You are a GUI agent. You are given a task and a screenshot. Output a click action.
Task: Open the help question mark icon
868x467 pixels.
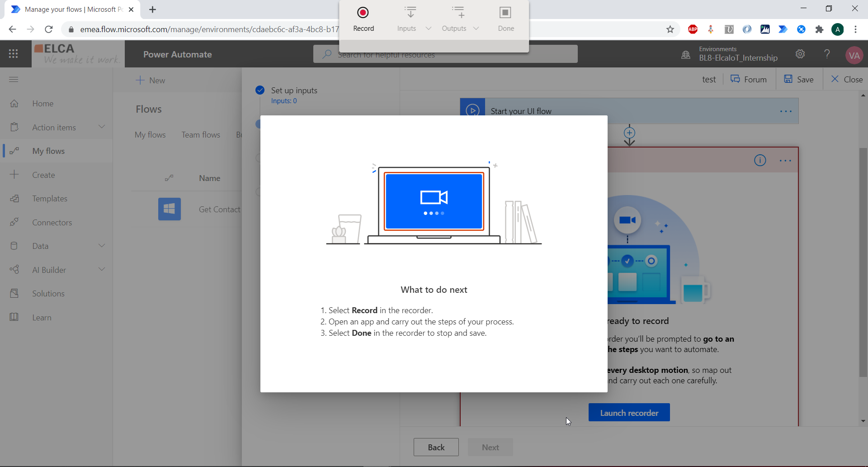pos(827,54)
